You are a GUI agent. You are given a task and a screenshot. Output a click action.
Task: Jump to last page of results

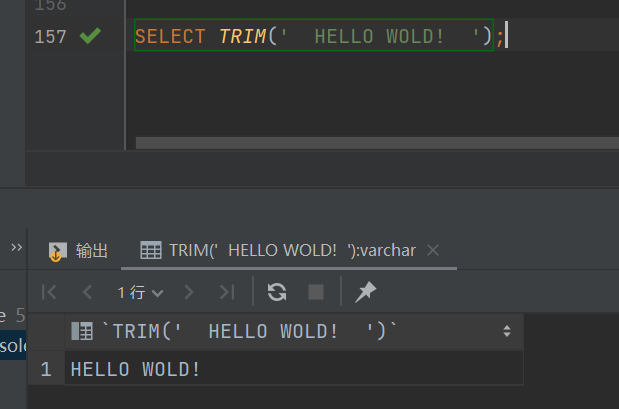click(227, 292)
